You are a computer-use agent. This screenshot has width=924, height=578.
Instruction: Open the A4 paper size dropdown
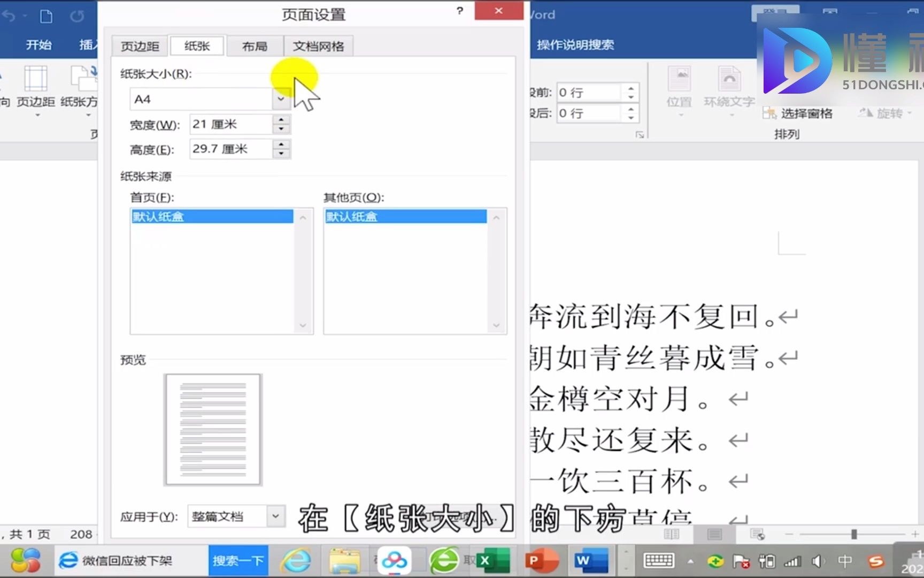click(x=281, y=99)
